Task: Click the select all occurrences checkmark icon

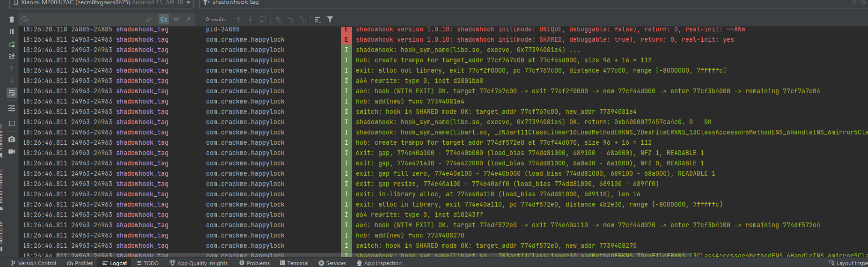Action: point(302,19)
